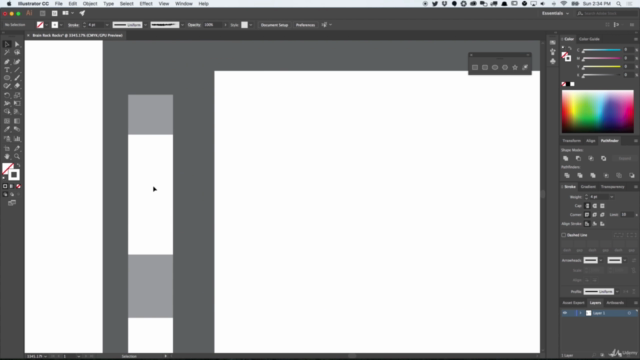
Task: Select the Lasso tool
Action: (x=17, y=53)
